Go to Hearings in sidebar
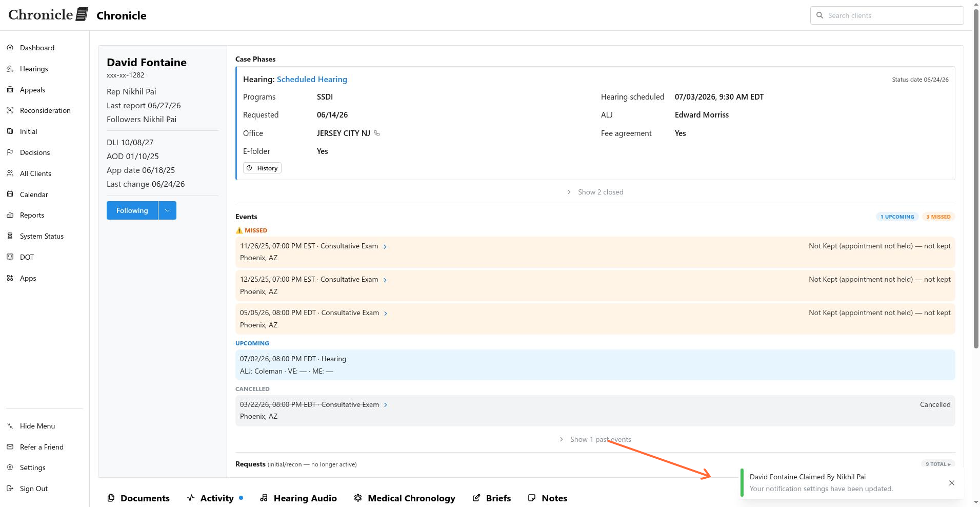Image resolution: width=980 pixels, height=507 pixels. [x=34, y=69]
